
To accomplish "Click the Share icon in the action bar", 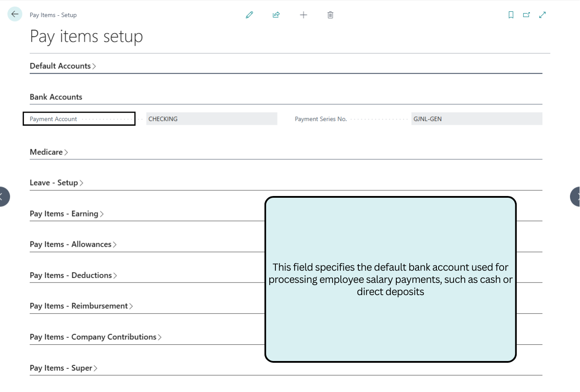I will coord(276,14).
